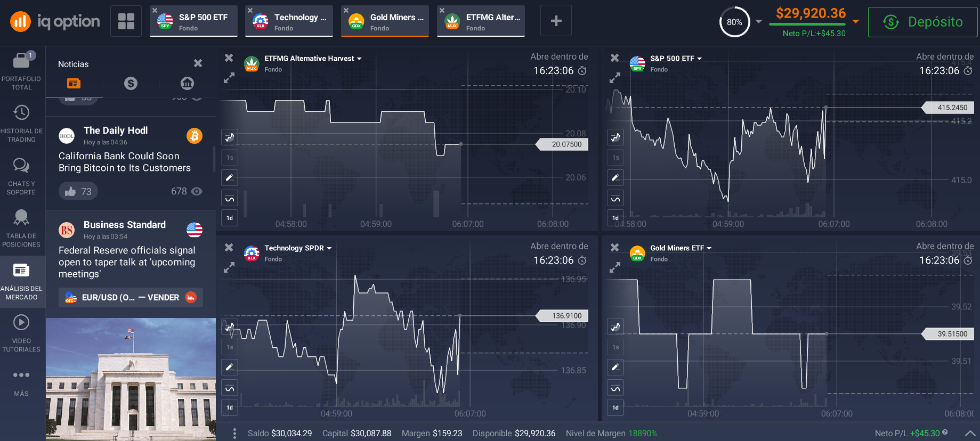Image resolution: width=980 pixels, height=441 pixels.
Task: Click EUR/USD VENDER signal button
Action: (131, 297)
